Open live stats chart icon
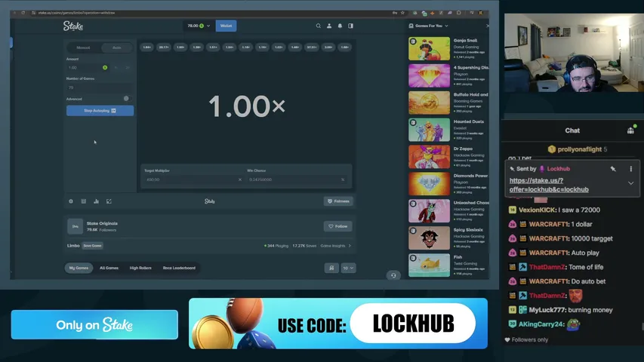 pos(96,201)
